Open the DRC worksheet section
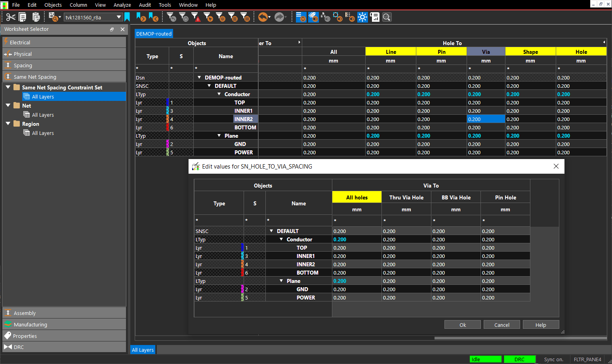Screen dimensions: 612x364 [64, 347]
